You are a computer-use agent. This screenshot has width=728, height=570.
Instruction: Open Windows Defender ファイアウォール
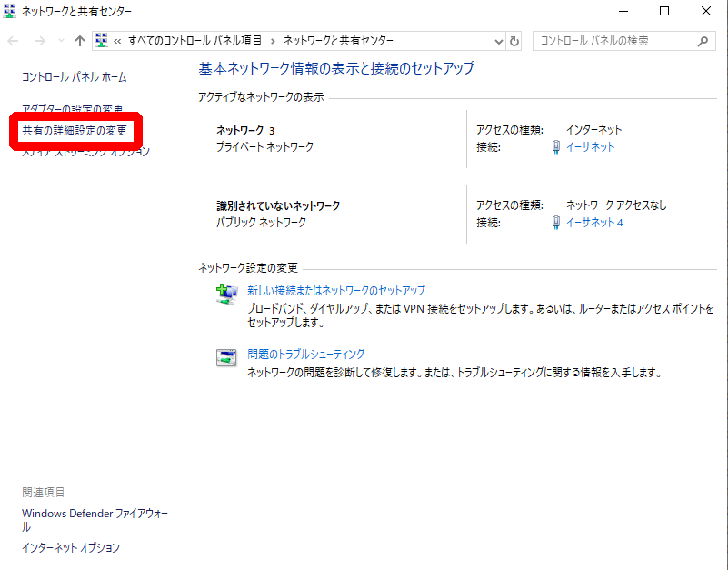click(95, 514)
